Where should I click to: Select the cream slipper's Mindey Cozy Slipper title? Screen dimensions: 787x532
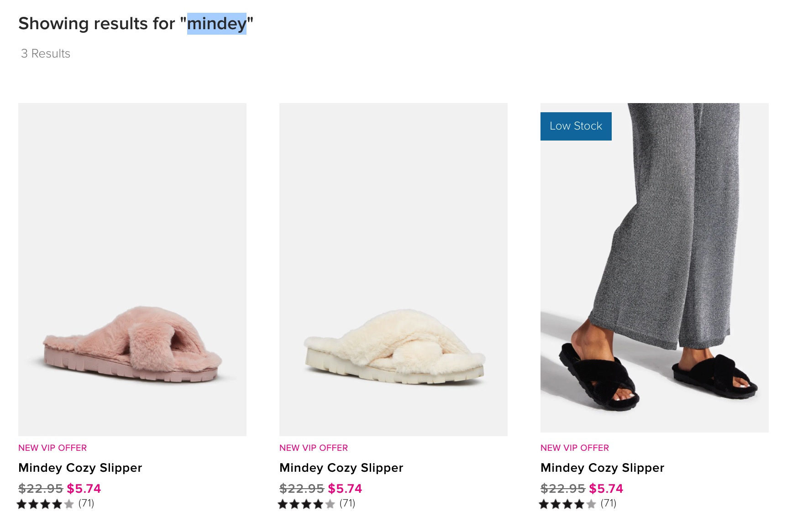(x=341, y=468)
